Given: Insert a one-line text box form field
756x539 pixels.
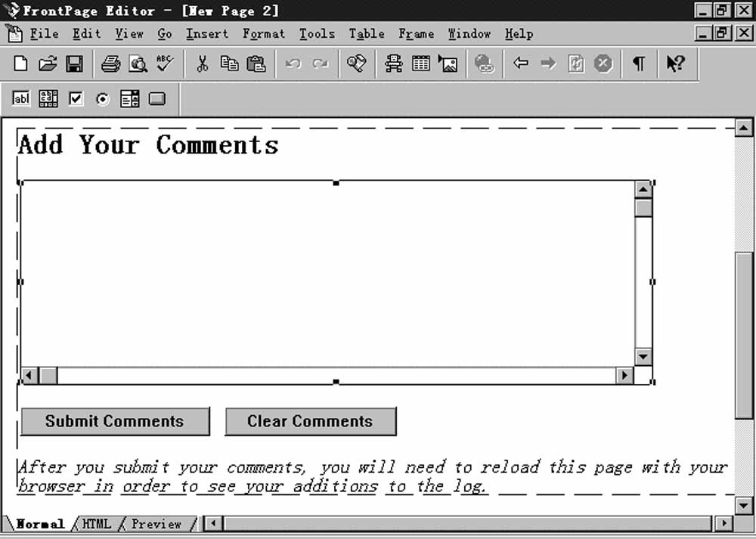Looking at the screenshot, I should pos(21,99).
